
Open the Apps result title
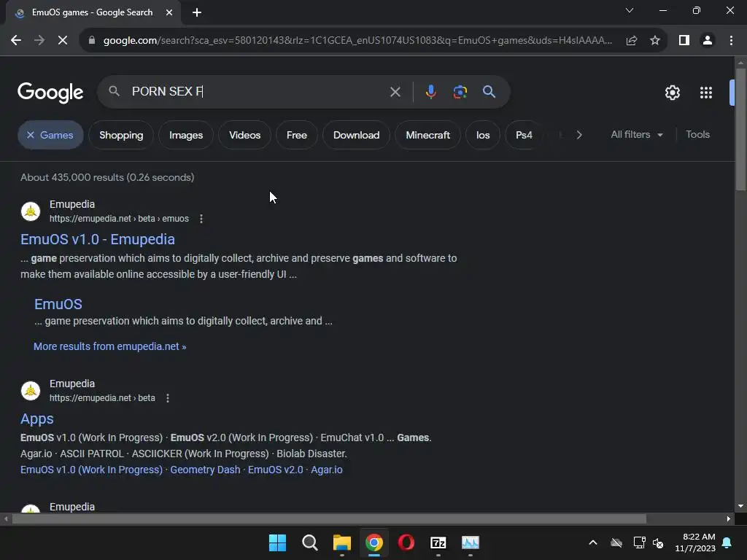(x=36, y=419)
